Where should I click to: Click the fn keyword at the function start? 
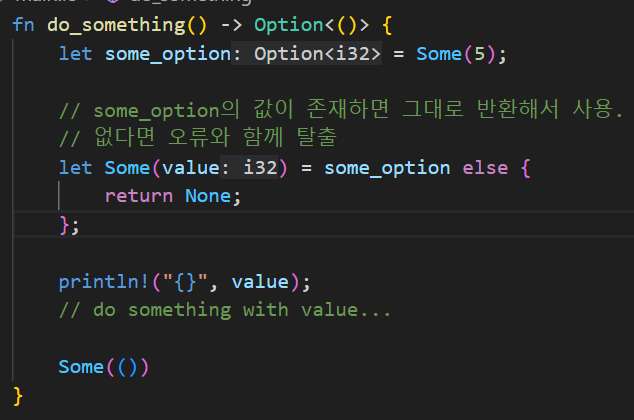tap(24, 24)
